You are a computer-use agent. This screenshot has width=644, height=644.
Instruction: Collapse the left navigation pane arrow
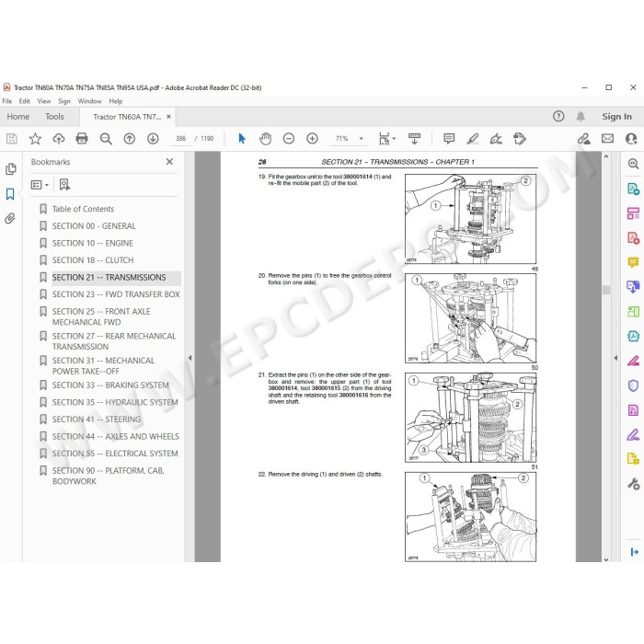click(190, 358)
